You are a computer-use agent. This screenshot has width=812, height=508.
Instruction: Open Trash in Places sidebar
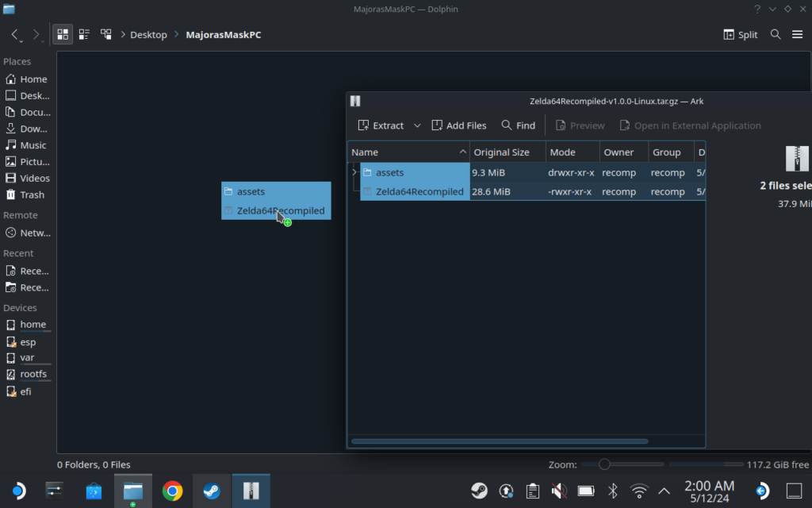(27, 195)
